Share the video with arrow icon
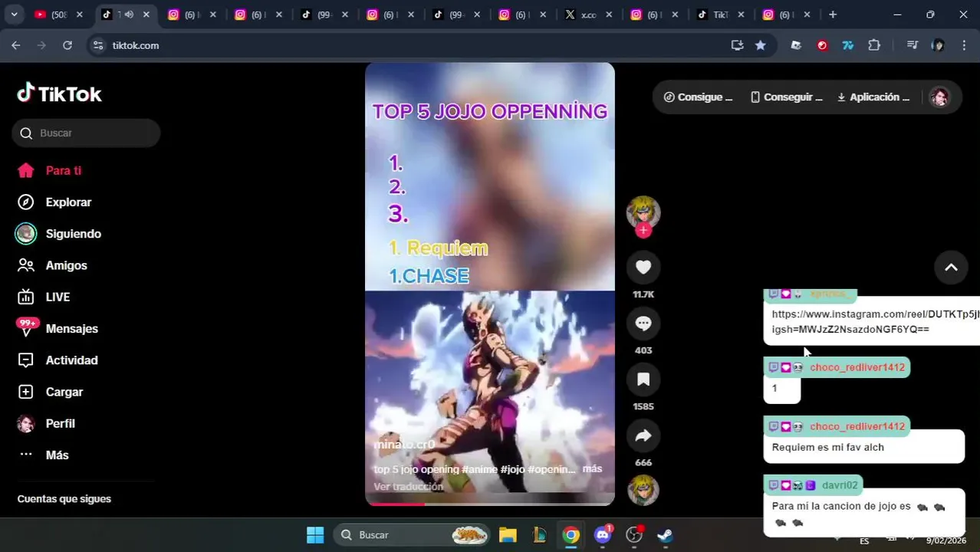The width and height of the screenshot is (980, 552). [x=643, y=435]
